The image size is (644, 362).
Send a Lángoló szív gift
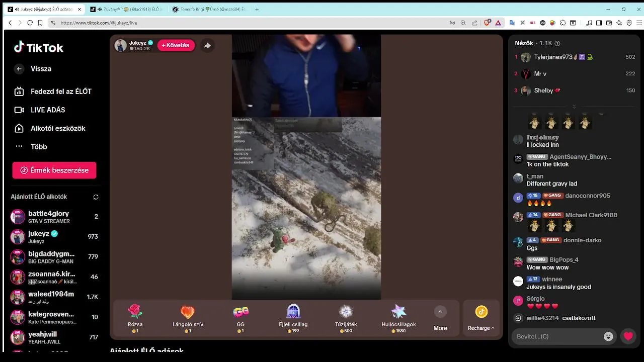point(188,319)
